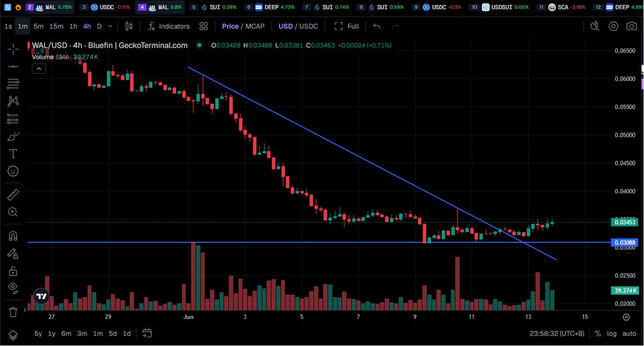This screenshot has width=644, height=346.
Task: Open ticker 3 USDC -0.11% pool
Action: pyautogui.click(x=107, y=8)
